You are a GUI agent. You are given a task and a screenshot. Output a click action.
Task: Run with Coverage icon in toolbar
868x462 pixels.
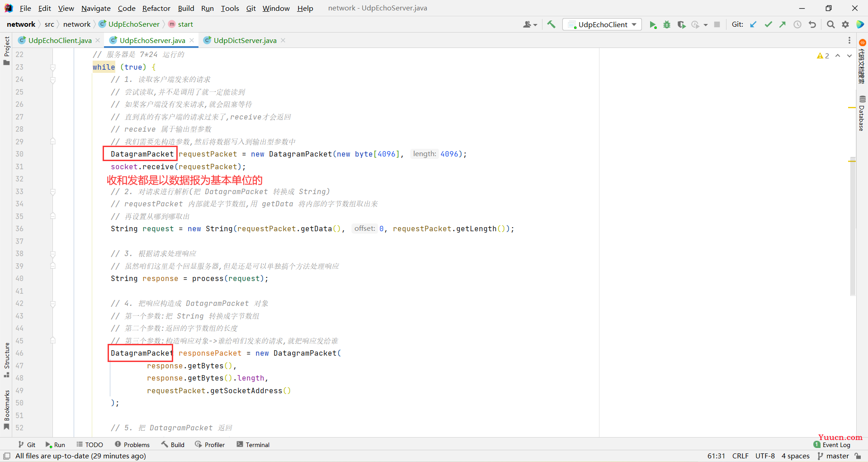pyautogui.click(x=681, y=24)
